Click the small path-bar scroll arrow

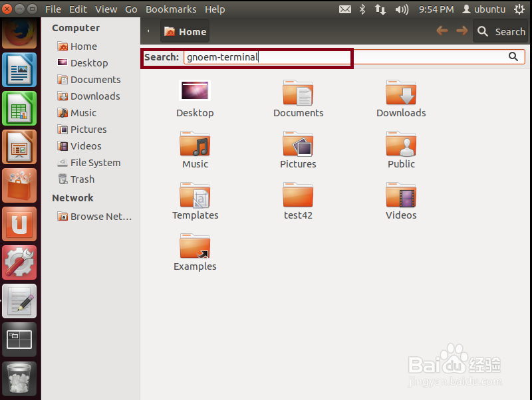pos(148,31)
